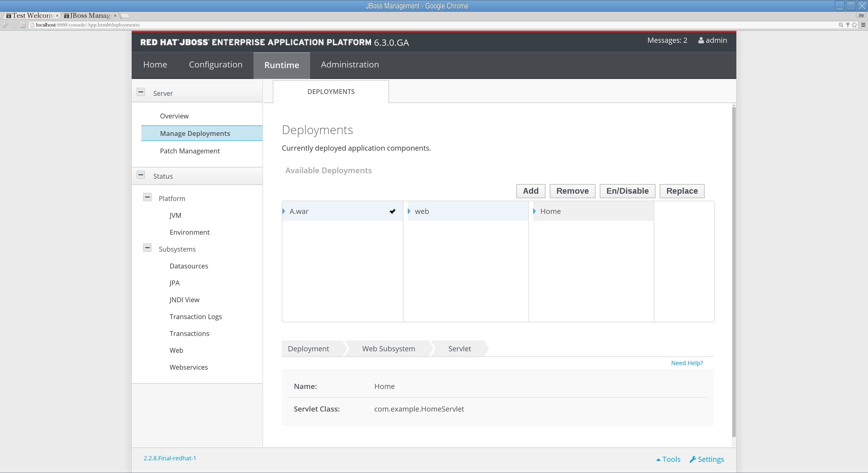Click the En/Disable button
Screen dimensions: 868x473
pos(627,191)
